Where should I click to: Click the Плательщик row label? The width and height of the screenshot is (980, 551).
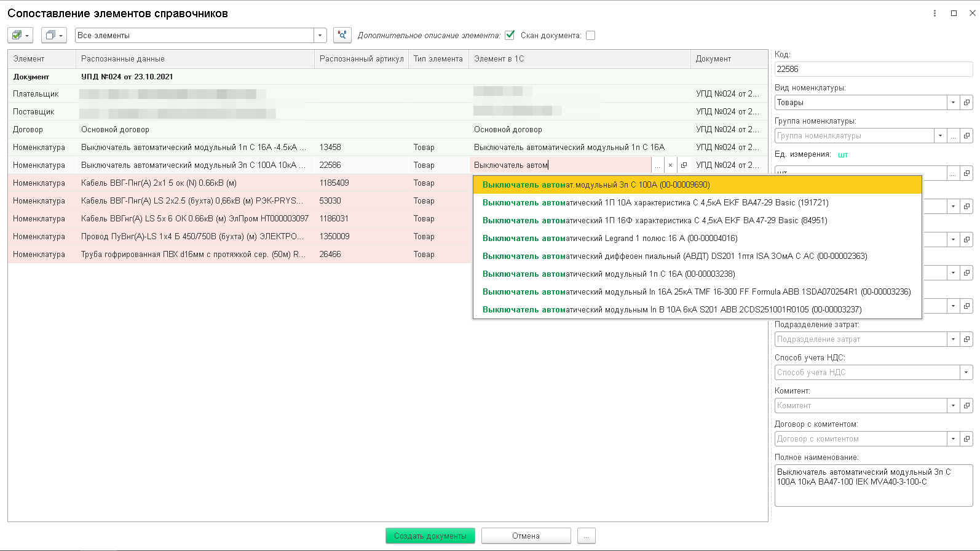[36, 94]
